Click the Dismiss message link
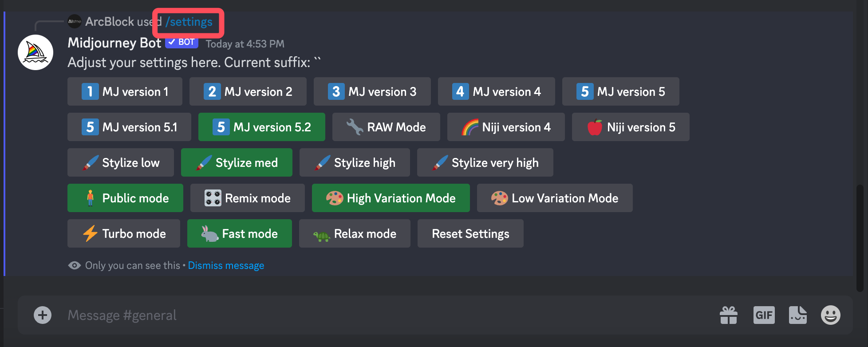Viewport: 868px width, 347px height. [x=226, y=265]
